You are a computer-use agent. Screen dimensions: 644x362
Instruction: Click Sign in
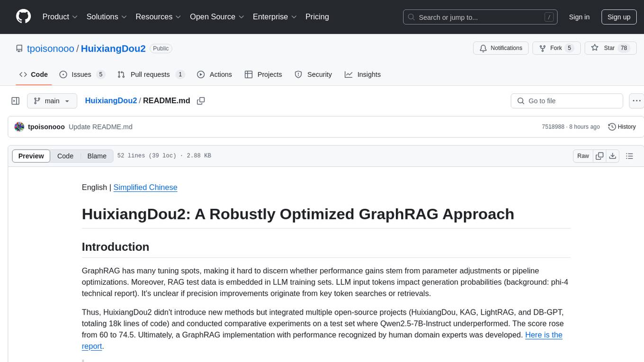coord(579,17)
